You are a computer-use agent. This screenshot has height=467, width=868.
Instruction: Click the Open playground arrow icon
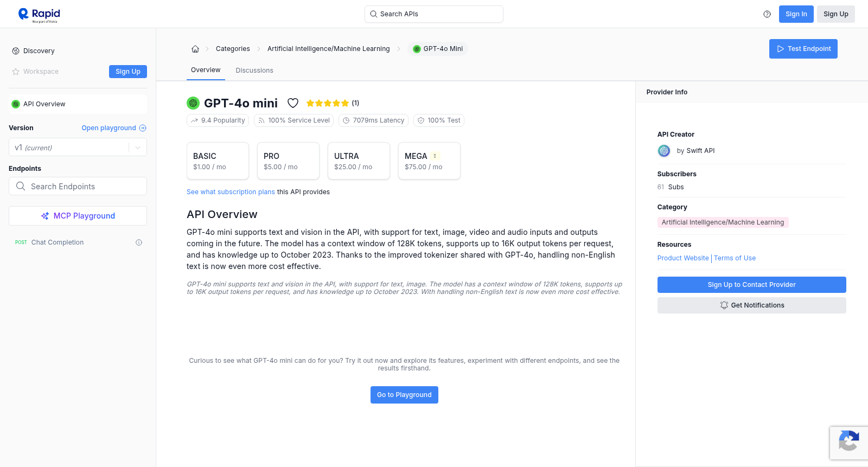[143, 128]
